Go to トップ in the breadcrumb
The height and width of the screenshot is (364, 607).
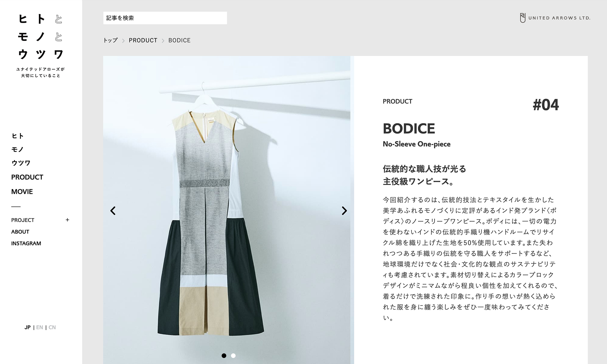(x=110, y=40)
